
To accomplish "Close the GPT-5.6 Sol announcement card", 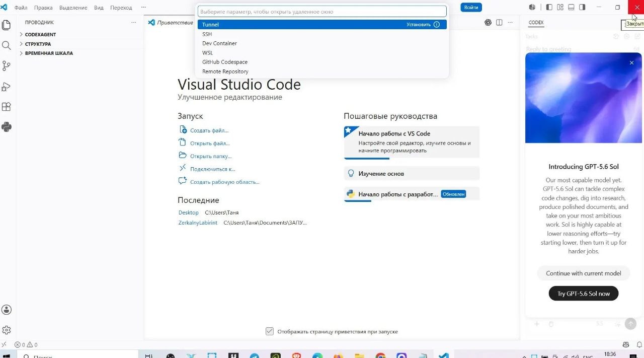I will point(631,63).
